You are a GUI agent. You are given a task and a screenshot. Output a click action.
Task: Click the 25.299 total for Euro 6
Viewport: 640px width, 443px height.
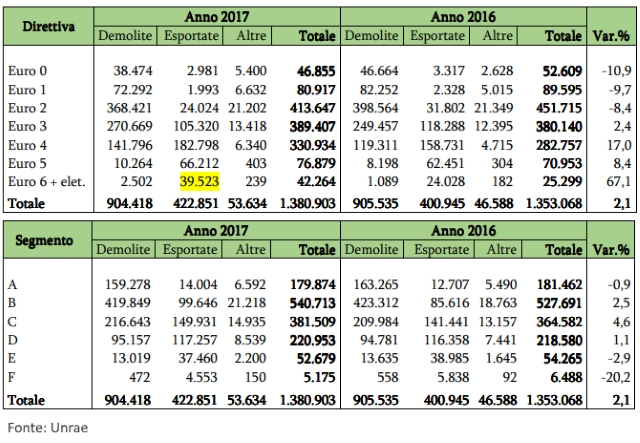(561, 183)
